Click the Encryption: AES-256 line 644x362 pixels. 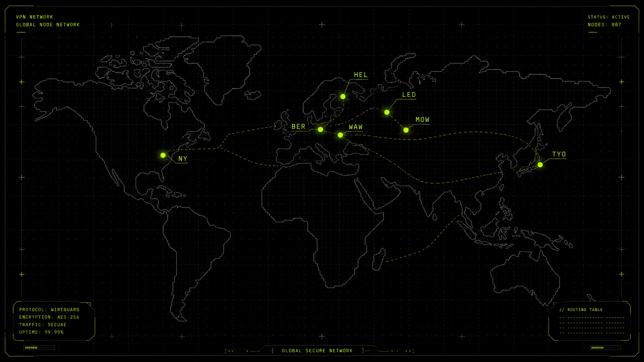(x=49, y=317)
